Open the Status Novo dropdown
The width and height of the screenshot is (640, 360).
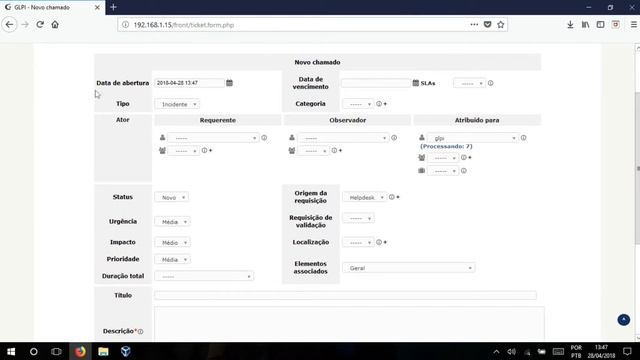point(171,198)
